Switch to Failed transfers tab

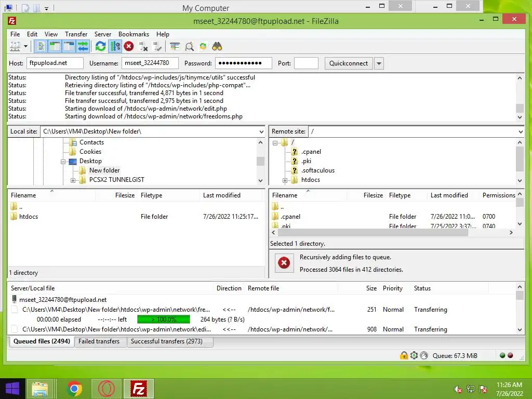coord(99,341)
